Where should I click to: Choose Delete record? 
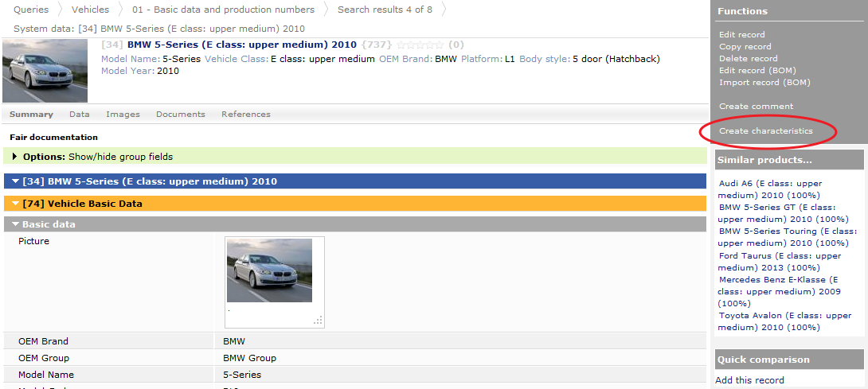748,58
